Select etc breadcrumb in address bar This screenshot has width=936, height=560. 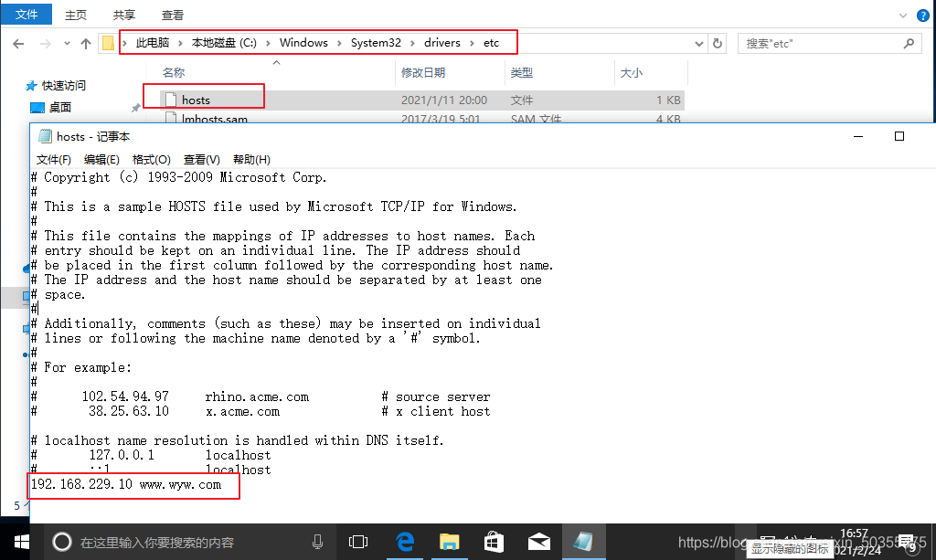tap(491, 43)
